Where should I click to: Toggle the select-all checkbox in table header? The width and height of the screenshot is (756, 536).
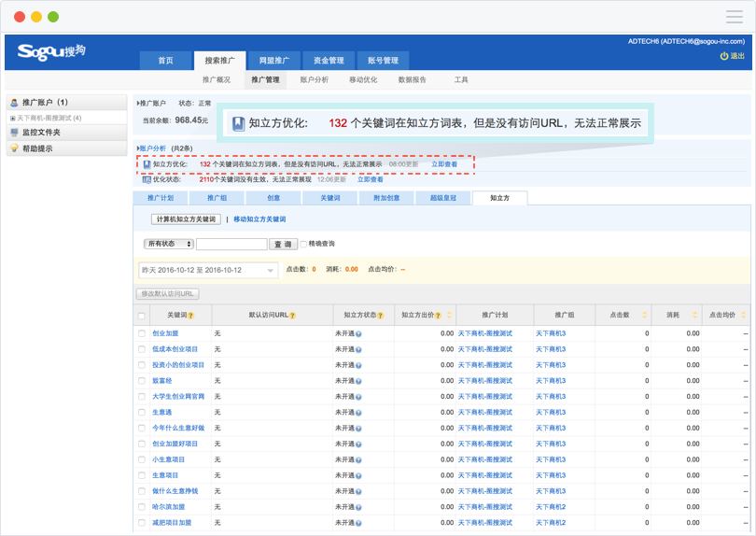(141, 316)
